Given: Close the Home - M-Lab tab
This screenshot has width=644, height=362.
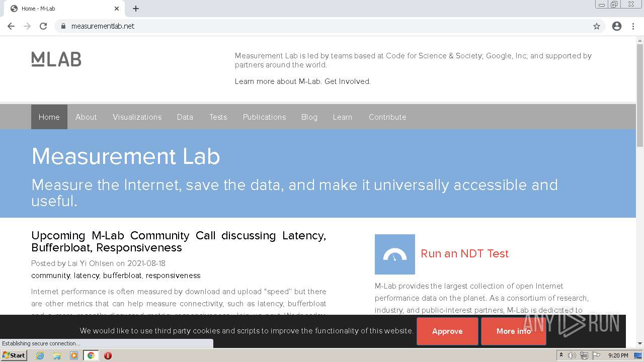Looking at the screenshot, I should pos(117,9).
